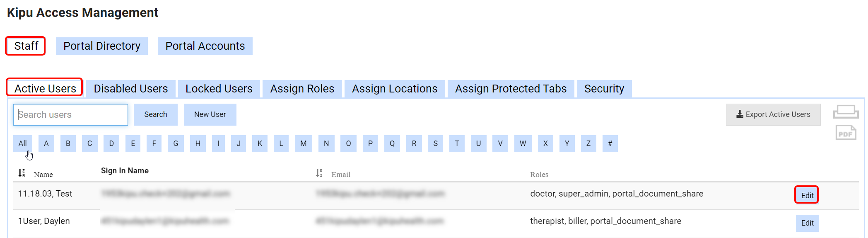Open the Security tab

tap(604, 89)
